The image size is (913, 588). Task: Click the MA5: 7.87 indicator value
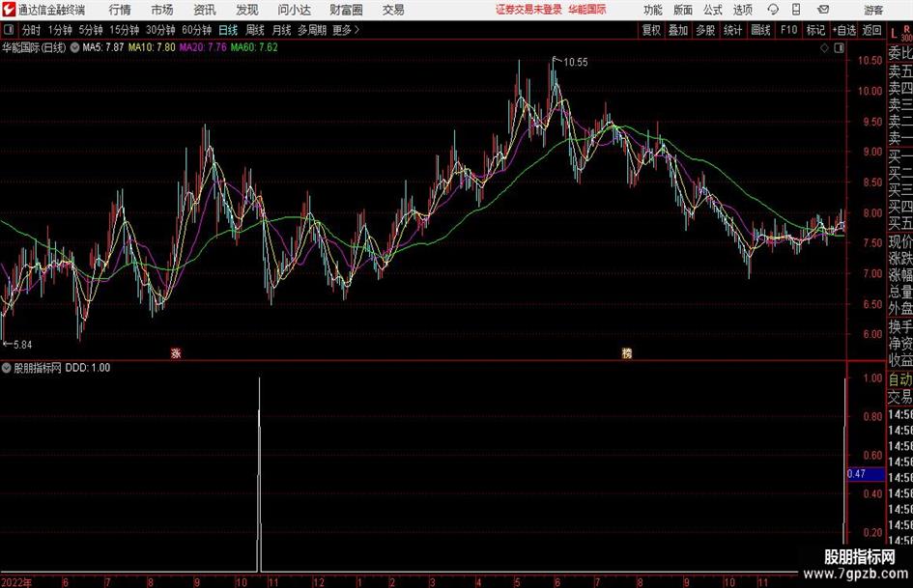point(103,47)
